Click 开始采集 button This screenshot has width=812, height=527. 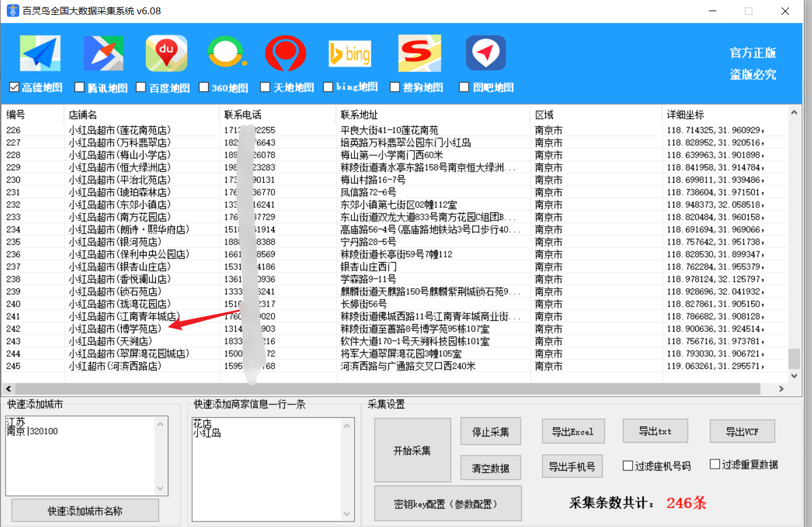tap(413, 451)
